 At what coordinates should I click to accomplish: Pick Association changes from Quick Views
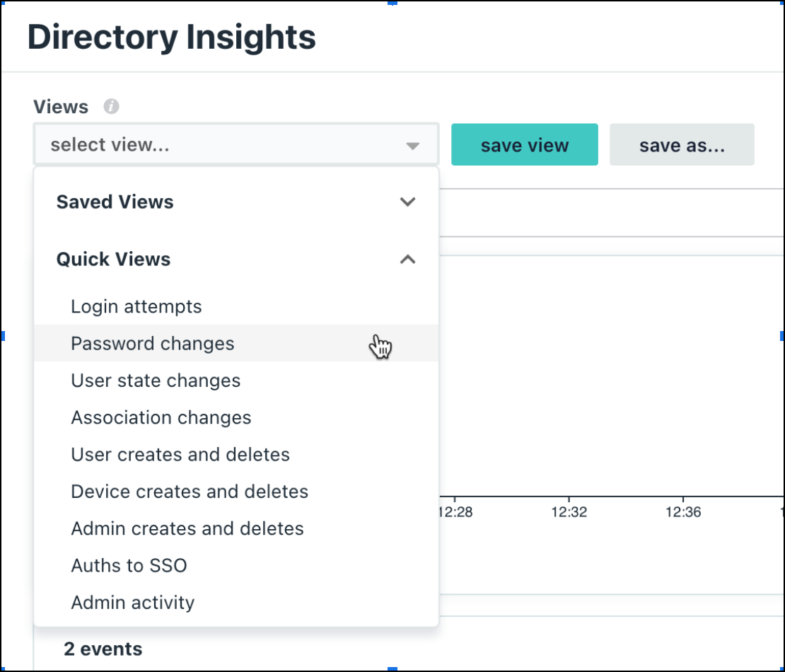161,417
